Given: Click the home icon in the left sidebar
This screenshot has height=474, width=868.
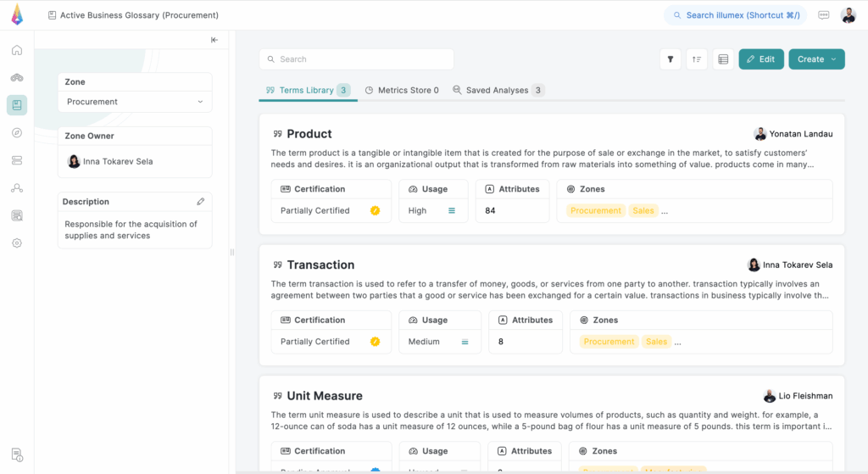Looking at the screenshot, I should pyautogui.click(x=17, y=50).
